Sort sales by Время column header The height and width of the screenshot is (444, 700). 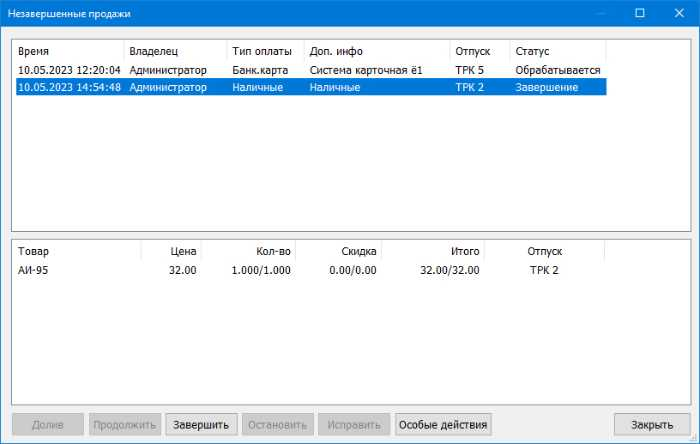(67, 51)
